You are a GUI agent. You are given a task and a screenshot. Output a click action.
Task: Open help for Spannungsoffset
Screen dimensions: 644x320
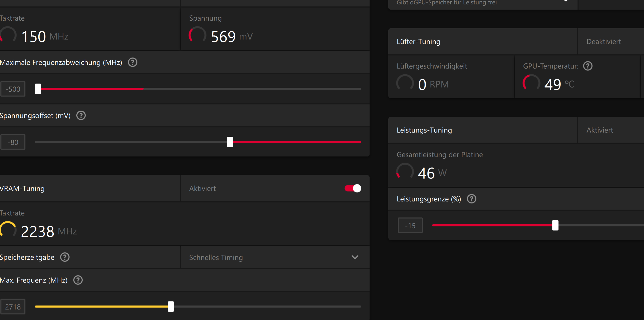(x=80, y=115)
